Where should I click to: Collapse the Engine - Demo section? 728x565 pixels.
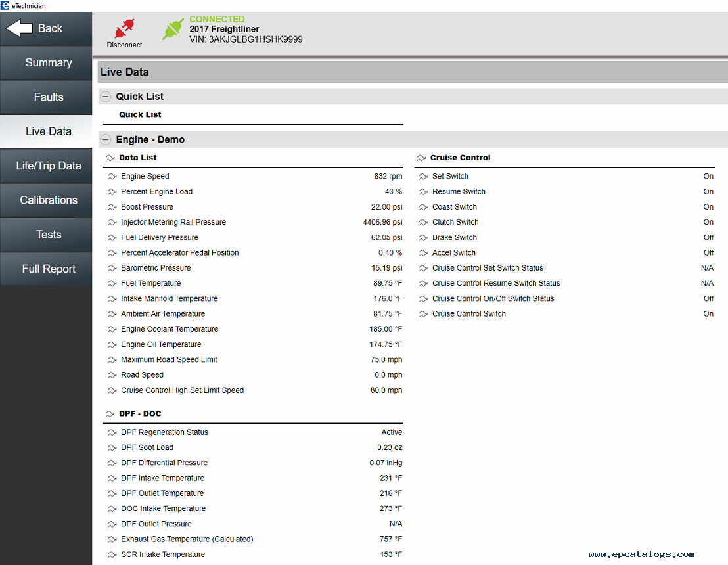point(106,140)
